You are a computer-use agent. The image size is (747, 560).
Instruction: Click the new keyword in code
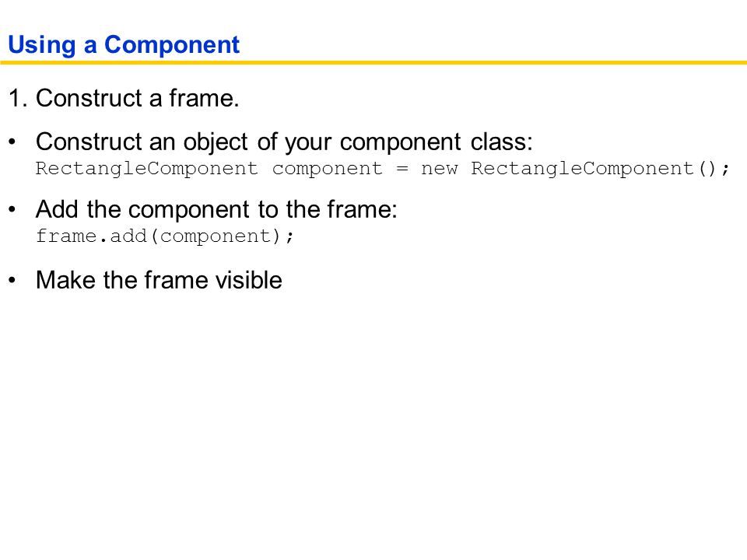coord(439,169)
